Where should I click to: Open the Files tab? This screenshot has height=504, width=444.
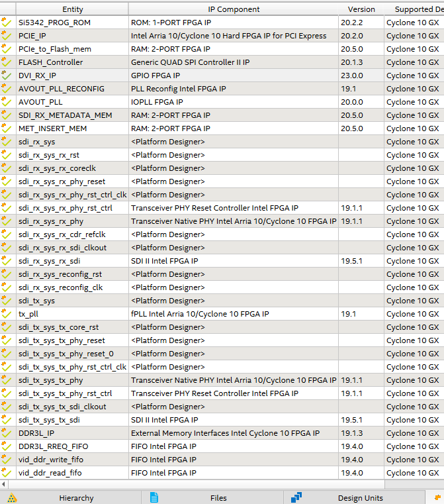(212, 498)
